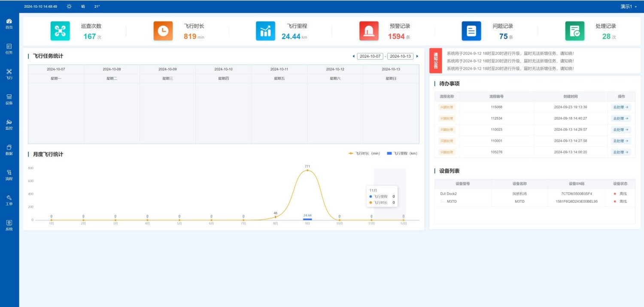This screenshot has height=307, width=644.
Task: Click the green 处理记录 icon
Action: pos(574,31)
